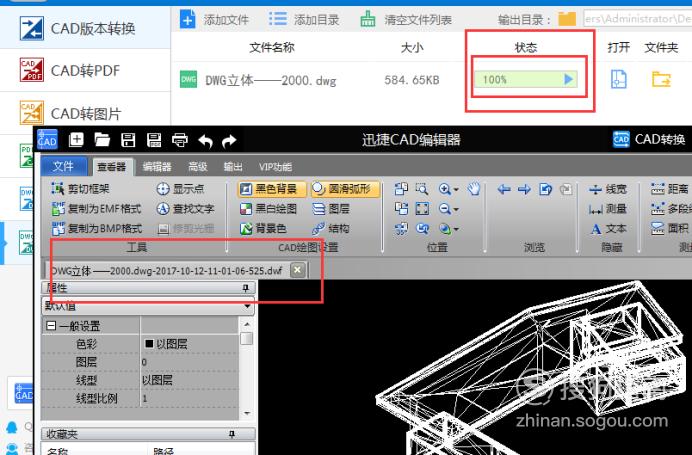The height and width of the screenshot is (455, 692).
Task: Switch to the 编辑器 editor tab
Action: tap(157, 167)
